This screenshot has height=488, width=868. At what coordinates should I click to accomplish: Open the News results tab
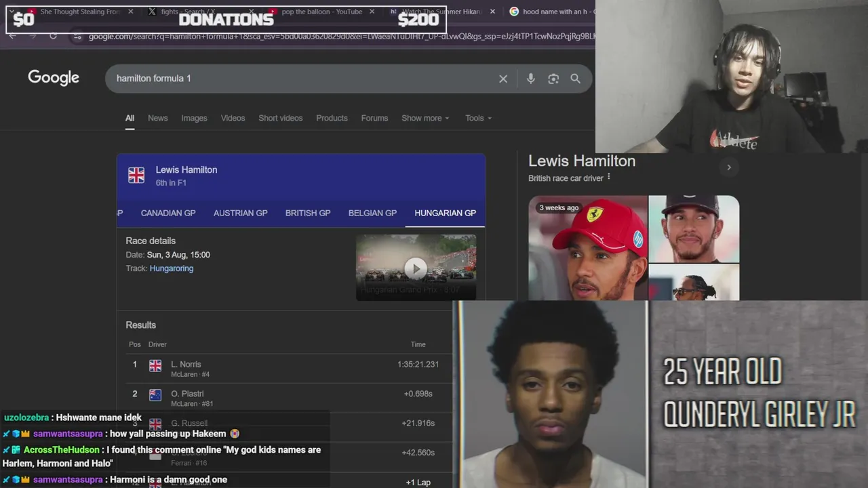(x=158, y=118)
